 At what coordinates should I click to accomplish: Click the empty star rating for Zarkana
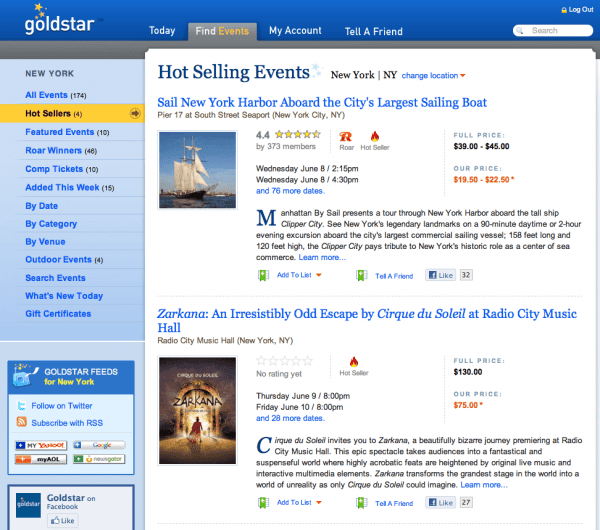pyautogui.click(x=284, y=360)
